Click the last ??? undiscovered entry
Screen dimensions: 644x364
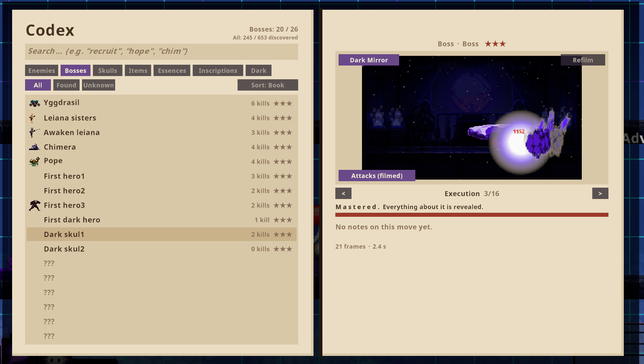pos(162,336)
